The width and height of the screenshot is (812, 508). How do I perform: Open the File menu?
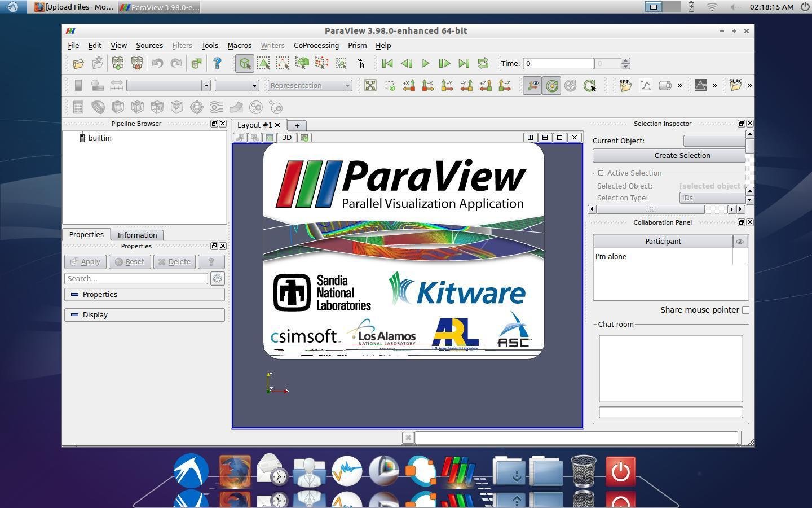(x=73, y=45)
